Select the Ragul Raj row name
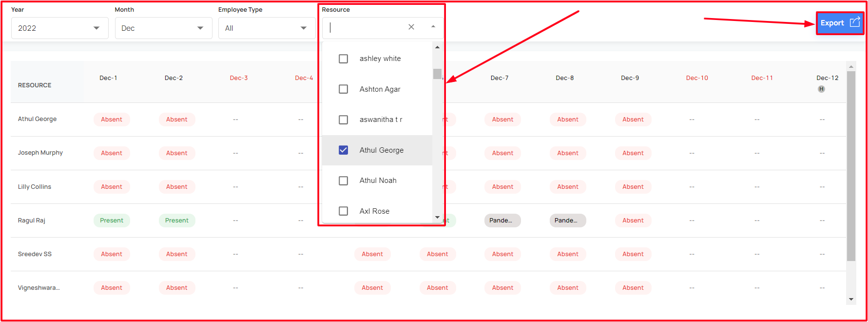This screenshot has height=322, width=868. click(x=32, y=221)
